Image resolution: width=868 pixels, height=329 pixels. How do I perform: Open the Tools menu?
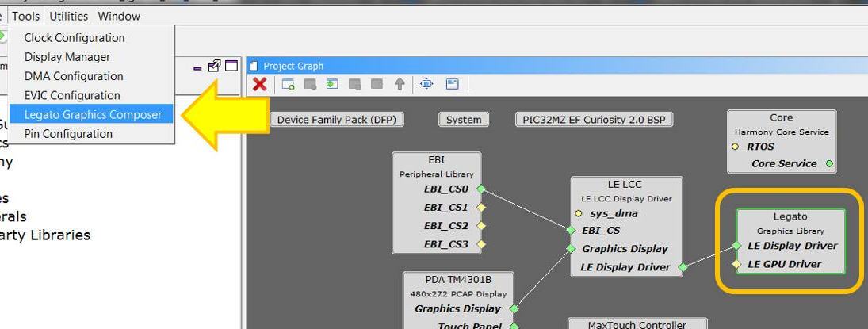pos(26,16)
